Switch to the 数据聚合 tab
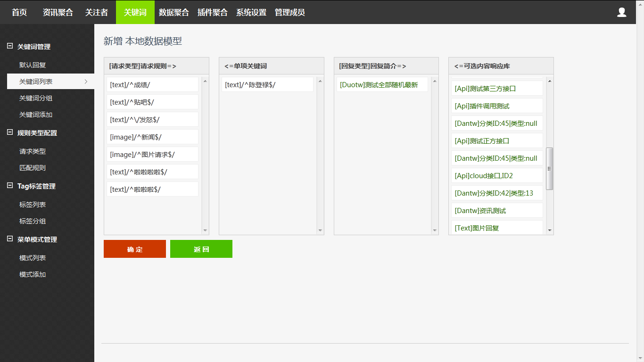Image resolution: width=644 pixels, height=362 pixels. coord(175,12)
